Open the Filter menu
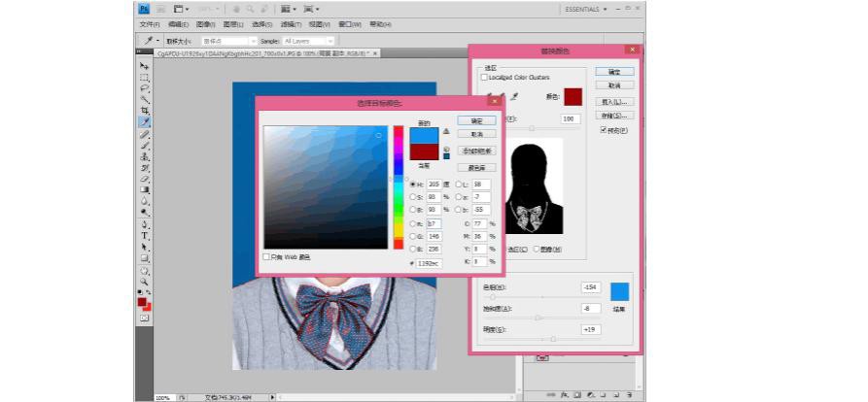 coord(291,25)
